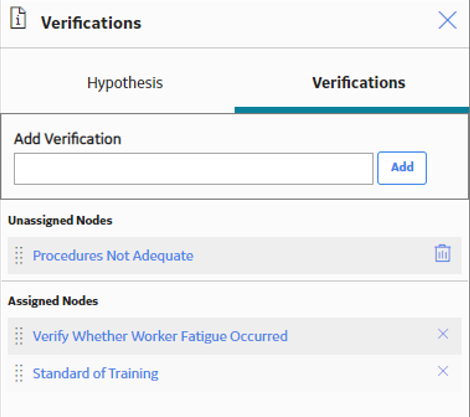The width and height of the screenshot is (470, 417).
Task: Remove Standard of Training from assigned nodes
Action: point(443,371)
